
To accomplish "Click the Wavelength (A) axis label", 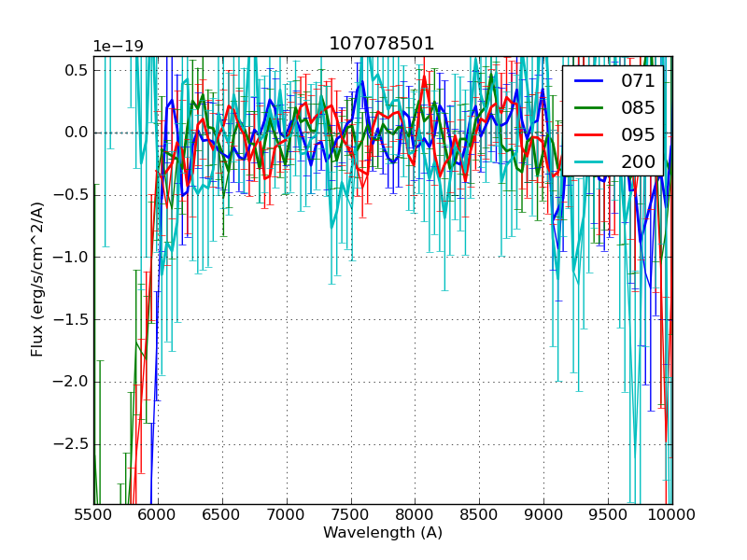I will (x=383, y=533).
